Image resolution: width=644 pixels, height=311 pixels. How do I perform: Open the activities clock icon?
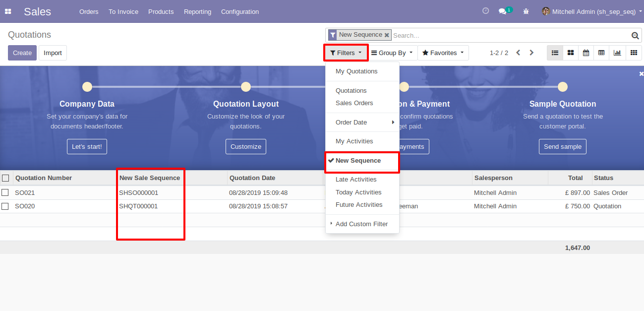click(486, 11)
